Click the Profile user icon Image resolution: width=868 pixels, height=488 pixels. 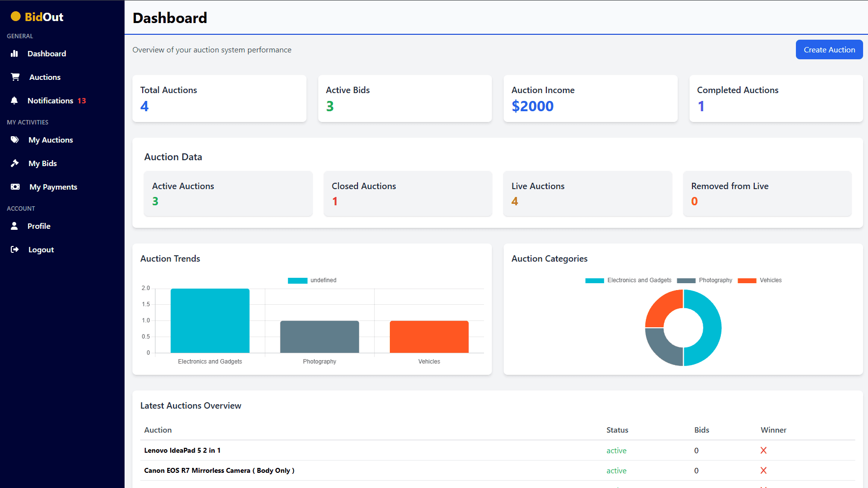[x=14, y=226]
